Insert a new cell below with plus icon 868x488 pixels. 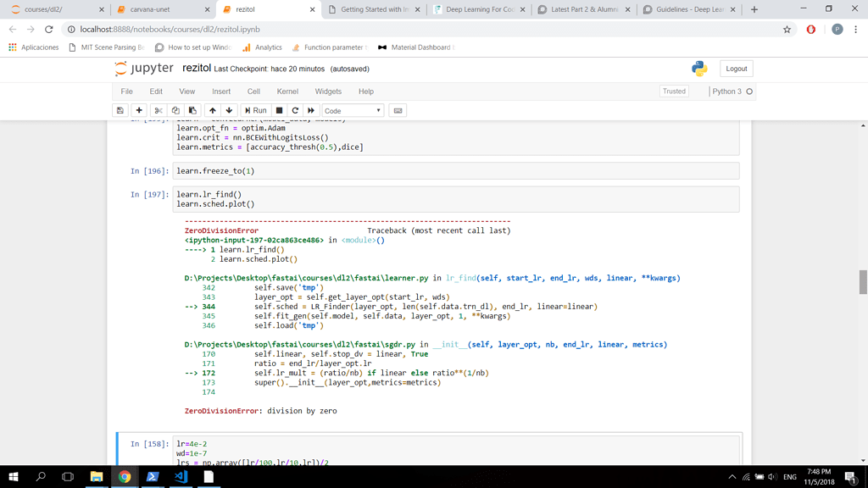[139, 110]
